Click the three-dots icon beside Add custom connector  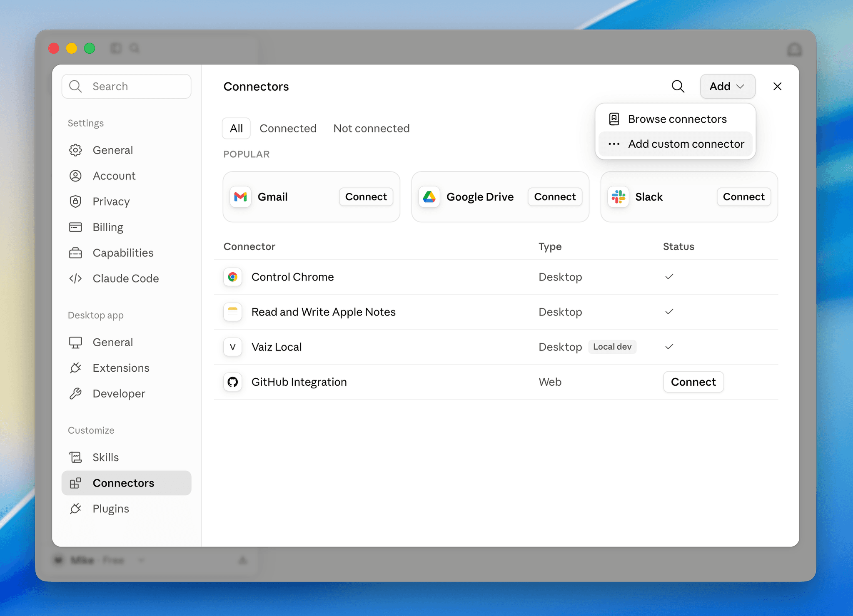click(x=614, y=144)
